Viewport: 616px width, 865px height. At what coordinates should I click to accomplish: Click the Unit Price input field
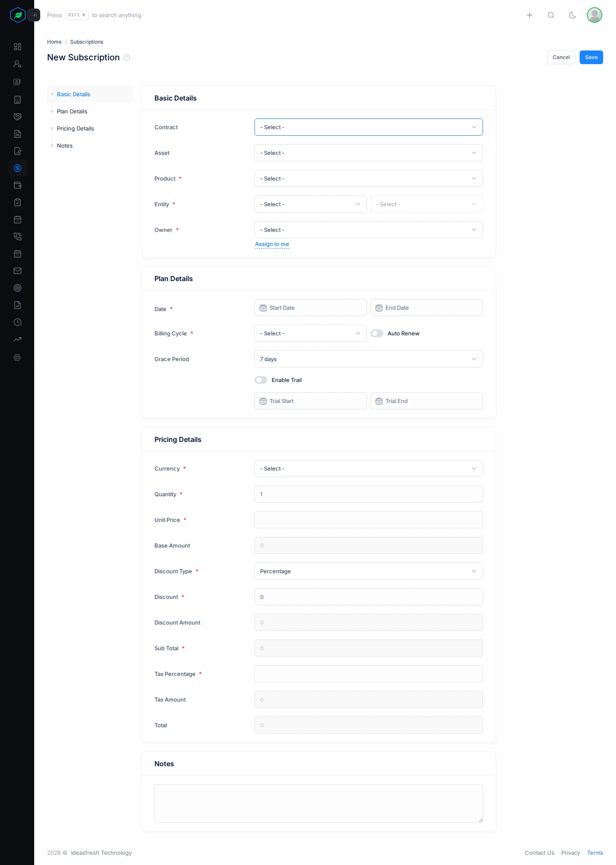pos(369,520)
